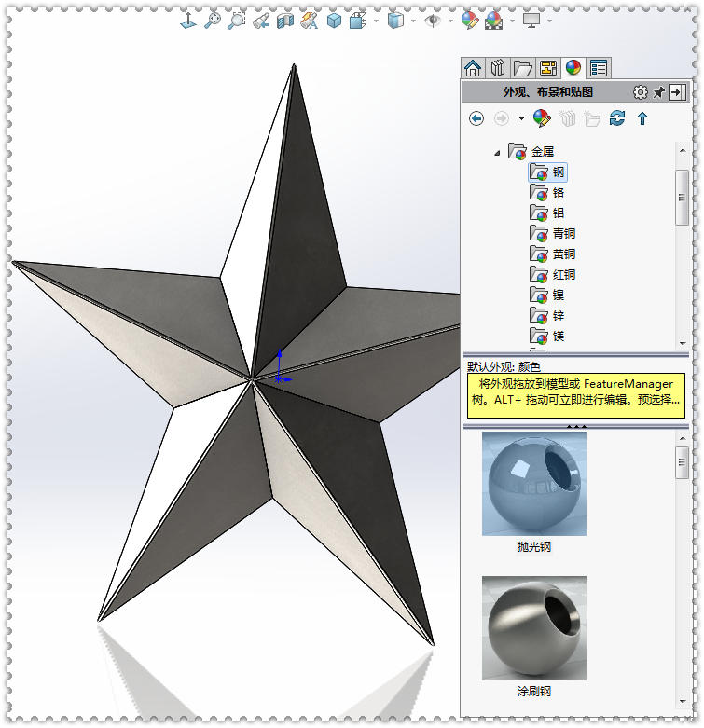
Task: Click the greyed Add to Library icon
Action: pyautogui.click(x=568, y=119)
